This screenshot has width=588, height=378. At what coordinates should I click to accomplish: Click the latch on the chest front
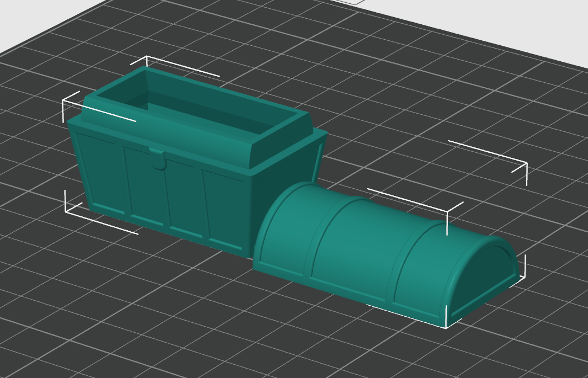pos(158,159)
